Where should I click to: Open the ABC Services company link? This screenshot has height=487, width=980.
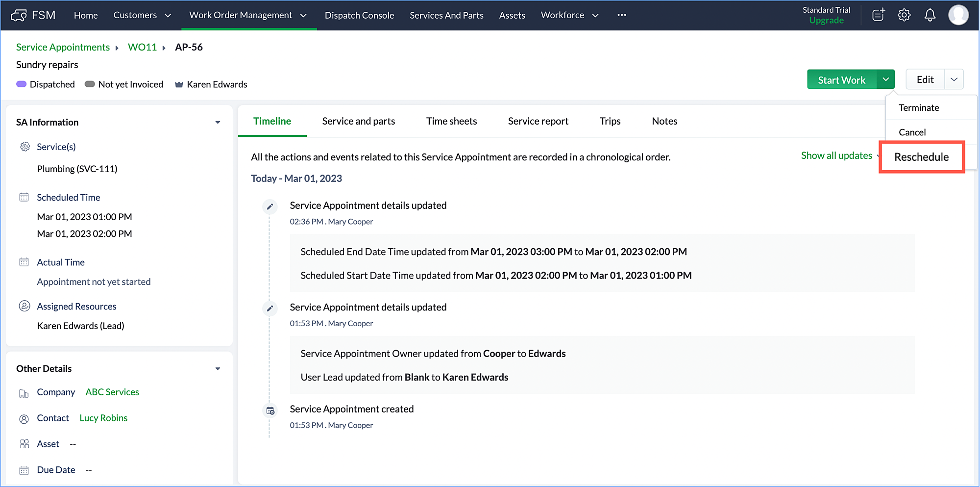[x=112, y=392]
